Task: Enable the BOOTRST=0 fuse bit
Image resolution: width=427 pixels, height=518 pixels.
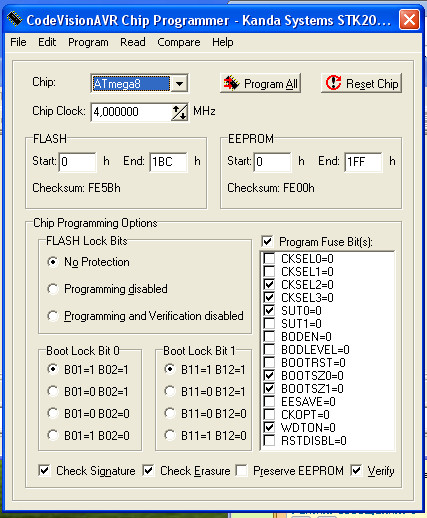Action: point(269,363)
